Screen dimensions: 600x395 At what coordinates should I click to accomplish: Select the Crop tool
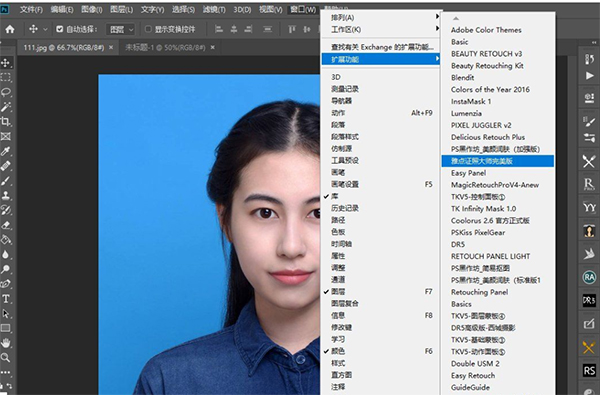point(6,122)
